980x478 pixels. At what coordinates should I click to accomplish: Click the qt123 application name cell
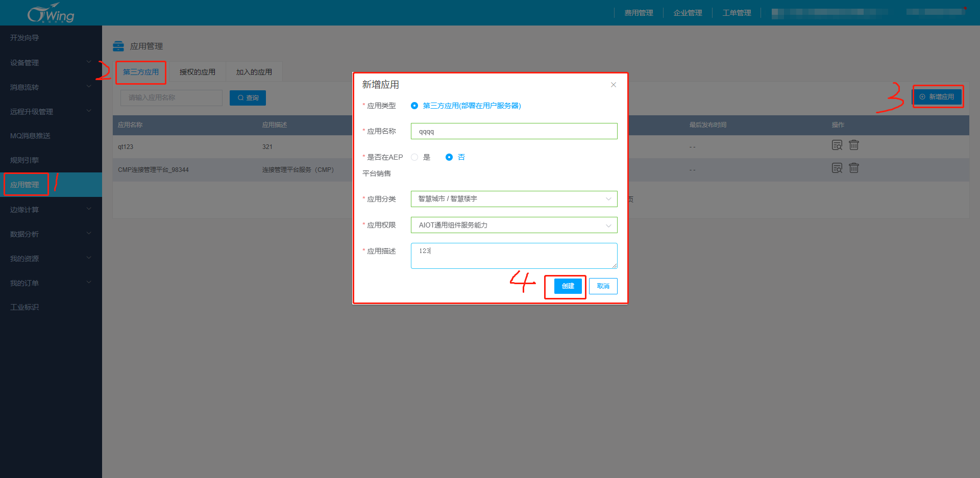pyautogui.click(x=126, y=147)
